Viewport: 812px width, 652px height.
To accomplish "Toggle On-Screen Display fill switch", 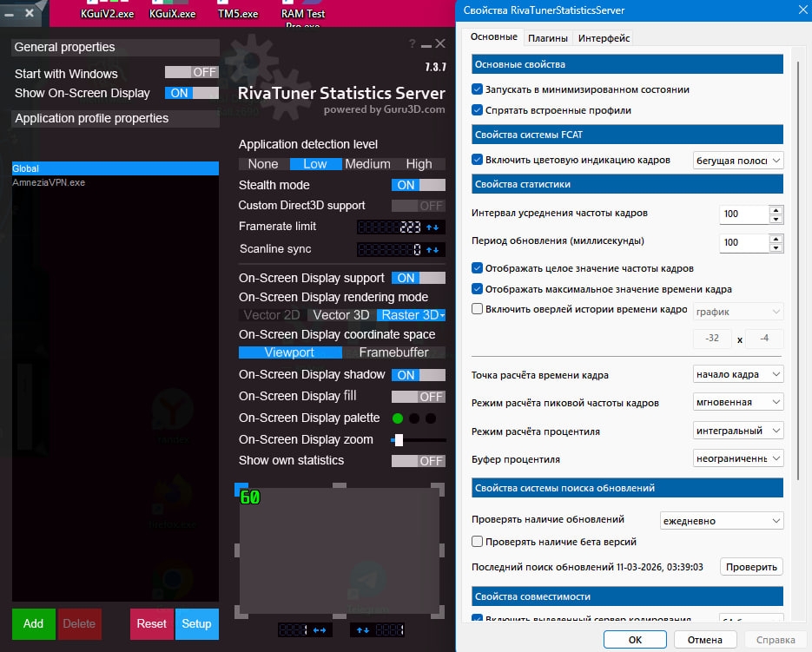I will tap(419, 397).
